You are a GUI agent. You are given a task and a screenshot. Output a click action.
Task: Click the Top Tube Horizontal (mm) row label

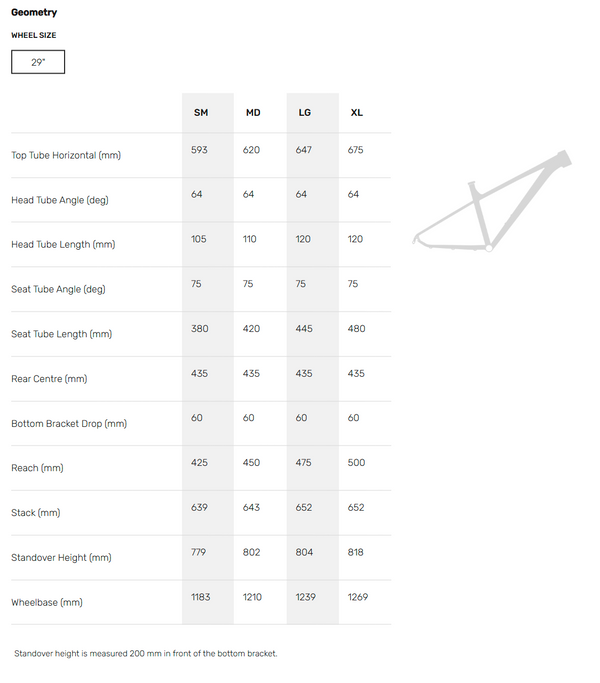(66, 156)
